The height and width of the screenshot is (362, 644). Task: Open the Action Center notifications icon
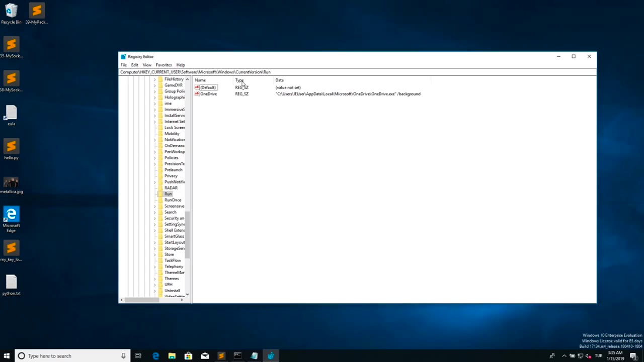pos(633,356)
